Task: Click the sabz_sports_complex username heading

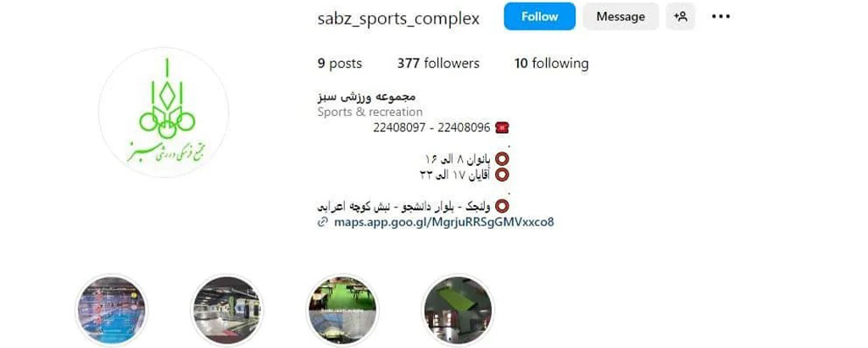Action: (398, 19)
